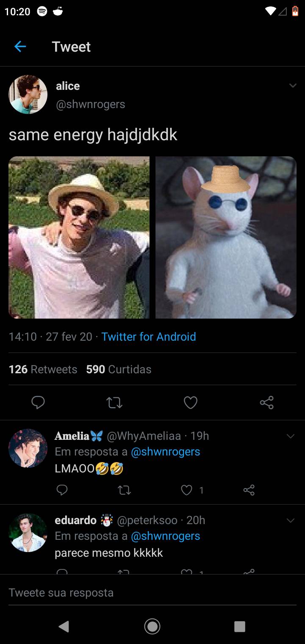Retweet the main tweet
The image size is (305, 644).
[114, 403]
